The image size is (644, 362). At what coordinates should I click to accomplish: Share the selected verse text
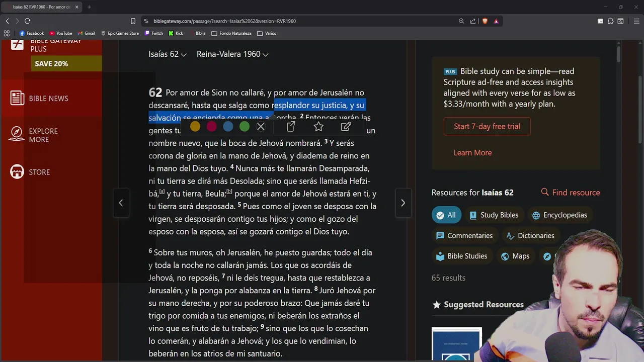click(x=291, y=127)
